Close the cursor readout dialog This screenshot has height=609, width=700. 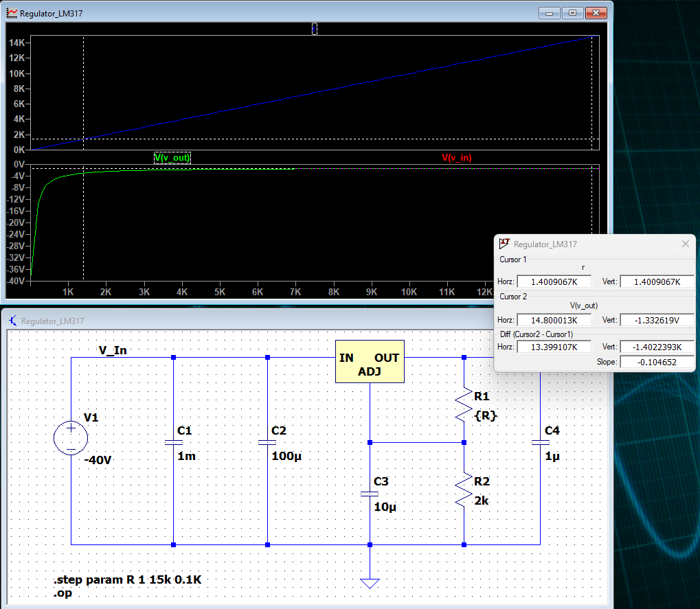pyautogui.click(x=686, y=244)
